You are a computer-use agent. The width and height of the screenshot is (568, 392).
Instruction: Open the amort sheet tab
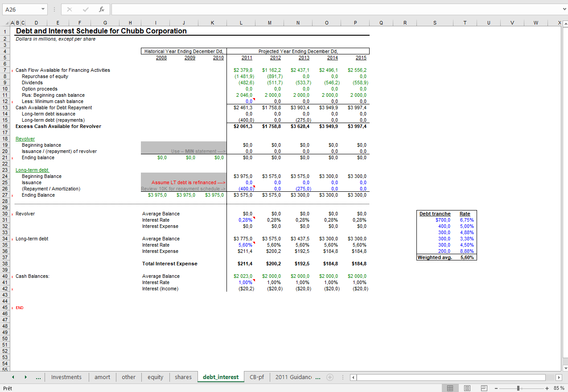[102, 377]
